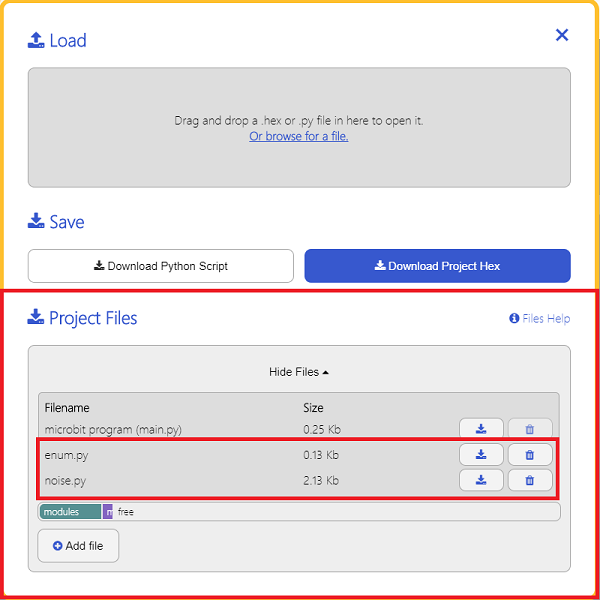Image resolution: width=600 pixels, height=600 pixels.
Task: Click the greyed-out trash icon for main.py
Action: click(x=530, y=429)
